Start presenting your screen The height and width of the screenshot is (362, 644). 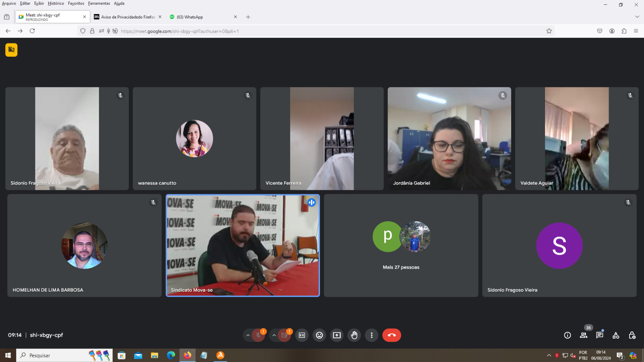337,335
